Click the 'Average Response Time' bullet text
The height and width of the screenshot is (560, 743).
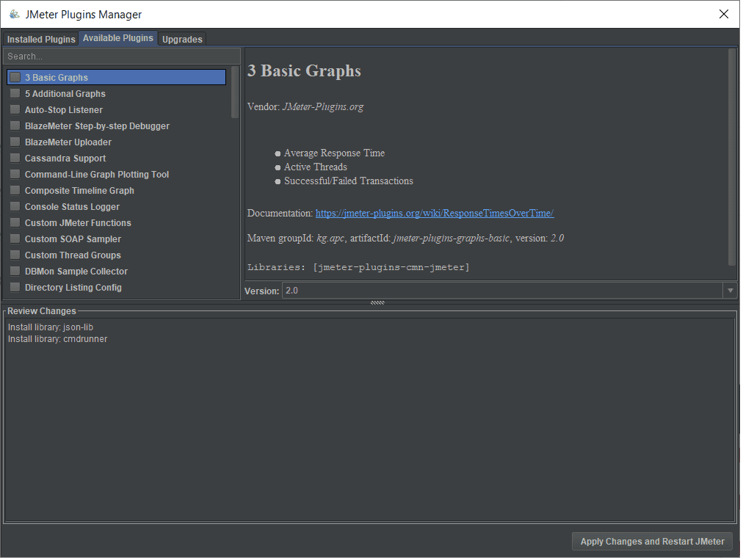pos(336,153)
